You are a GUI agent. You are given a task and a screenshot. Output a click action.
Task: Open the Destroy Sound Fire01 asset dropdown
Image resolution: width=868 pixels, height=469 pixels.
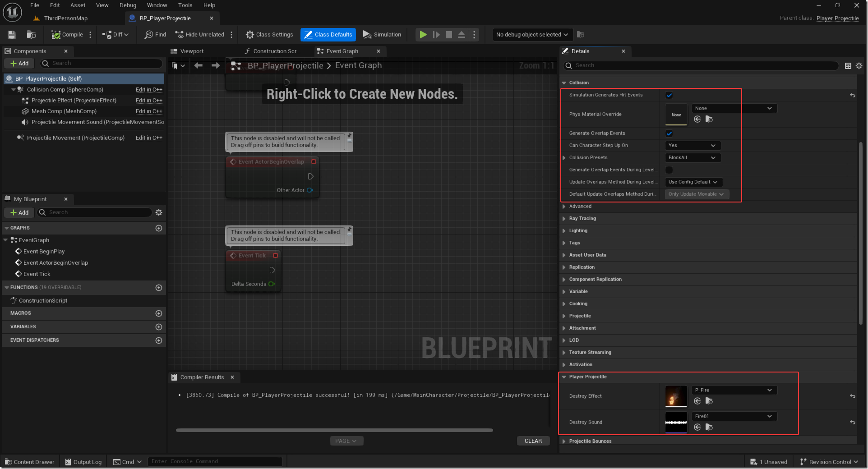pos(734,416)
